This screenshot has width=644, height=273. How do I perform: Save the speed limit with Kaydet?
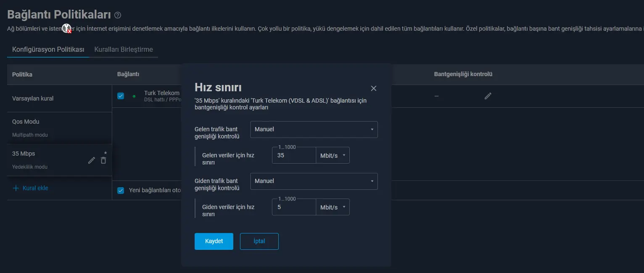click(214, 241)
